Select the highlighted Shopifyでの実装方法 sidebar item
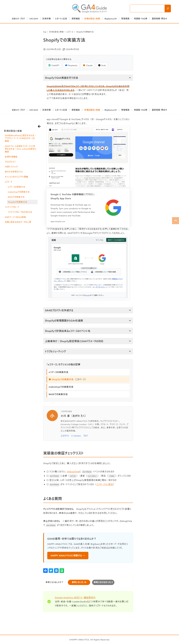 click(22, 202)
